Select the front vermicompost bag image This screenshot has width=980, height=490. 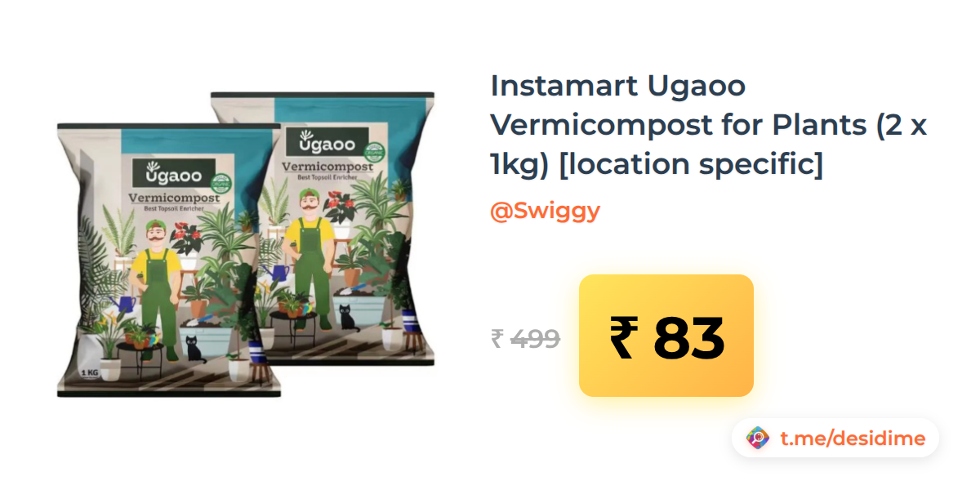tap(168, 261)
